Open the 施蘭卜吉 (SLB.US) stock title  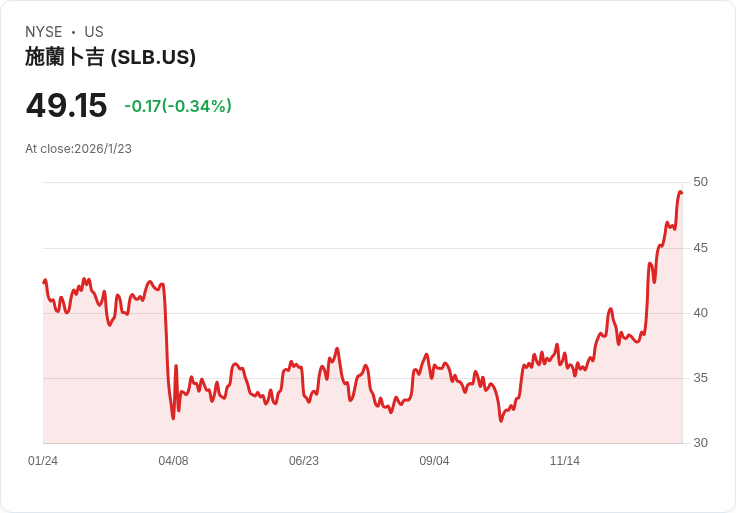(110, 57)
